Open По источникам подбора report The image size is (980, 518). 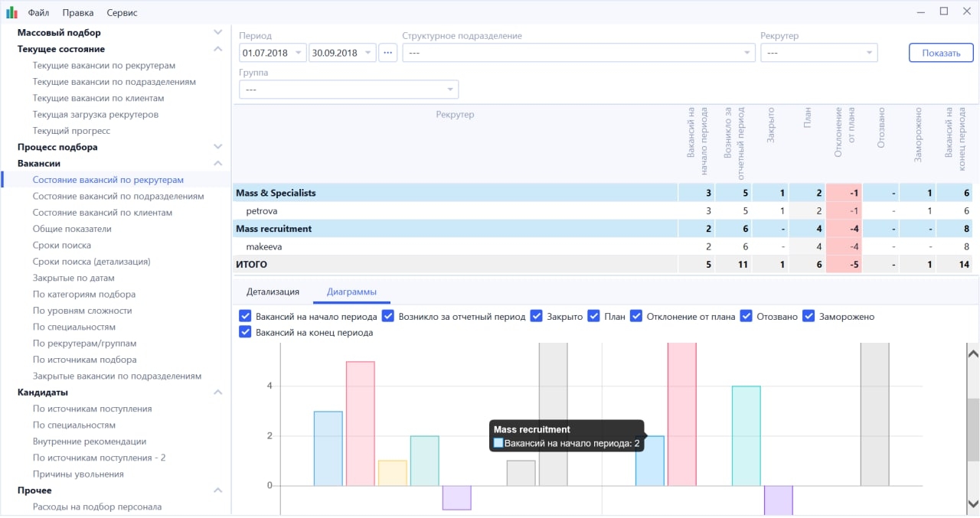(85, 360)
